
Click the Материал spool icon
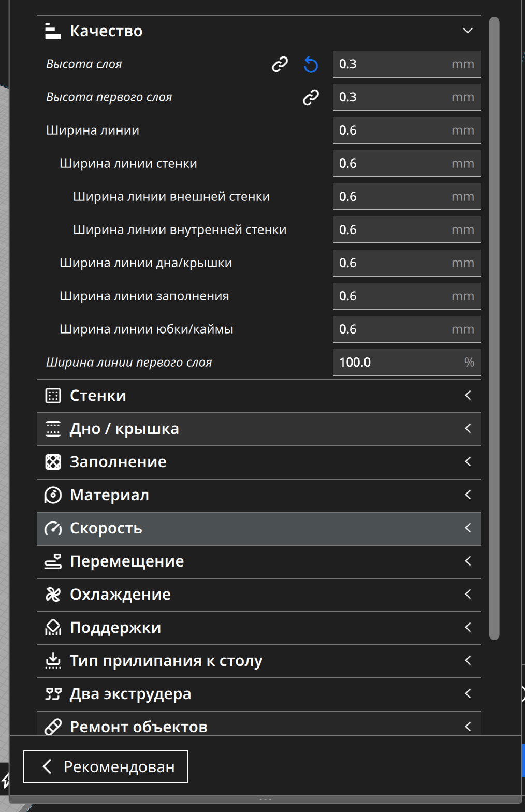click(53, 495)
